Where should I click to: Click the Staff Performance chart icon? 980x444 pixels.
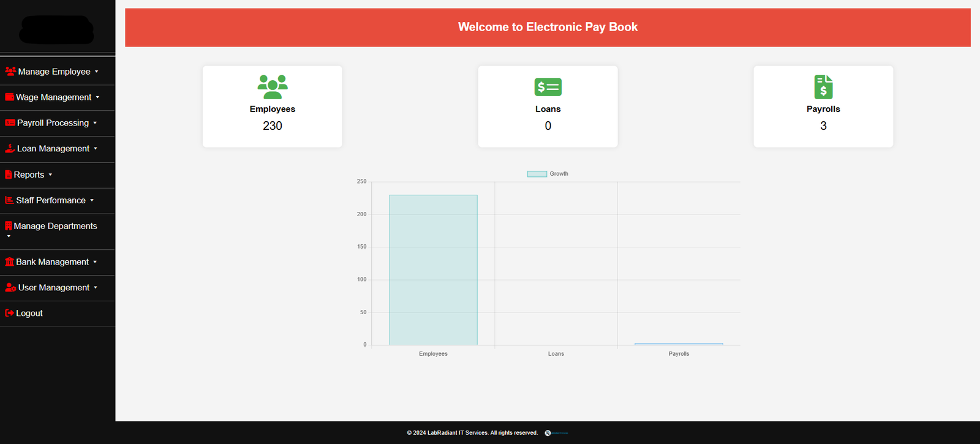tap(9, 200)
